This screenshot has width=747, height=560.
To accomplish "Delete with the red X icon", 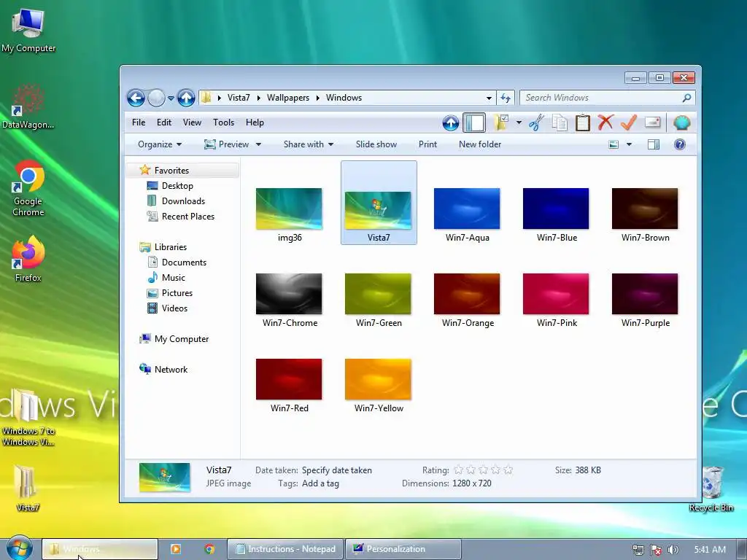I will (605, 122).
